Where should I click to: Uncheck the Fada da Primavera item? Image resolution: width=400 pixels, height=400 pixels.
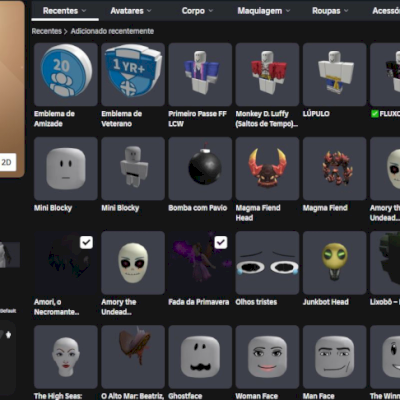point(221,242)
